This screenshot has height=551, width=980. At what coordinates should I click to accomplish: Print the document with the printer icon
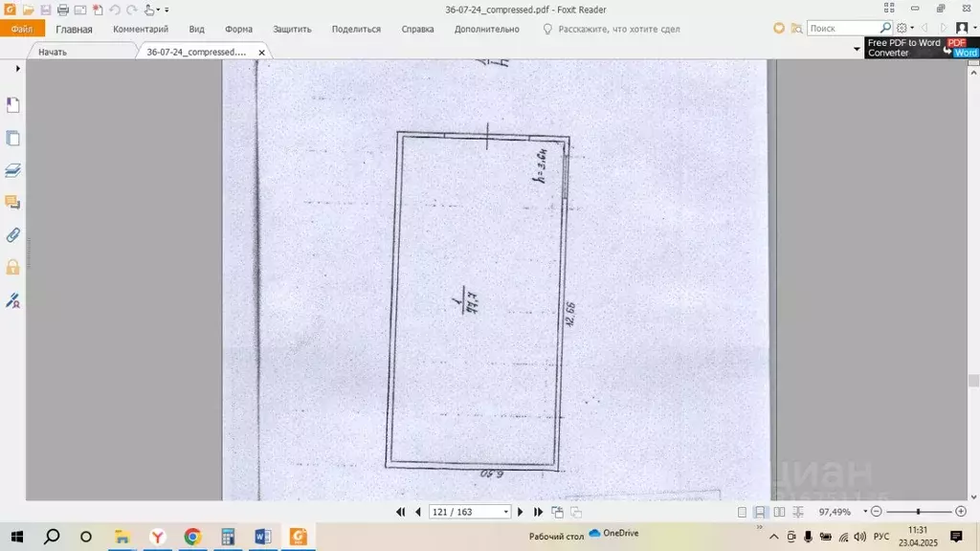[62, 10]
